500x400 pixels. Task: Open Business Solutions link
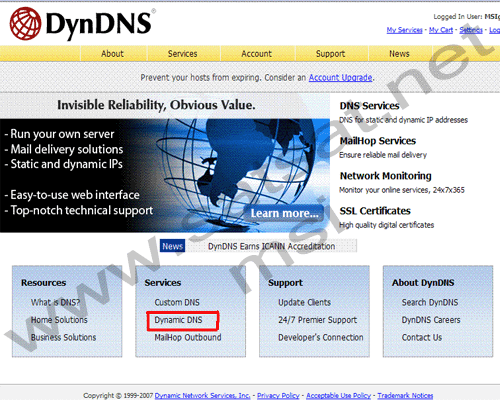click(x=63, y=337)
